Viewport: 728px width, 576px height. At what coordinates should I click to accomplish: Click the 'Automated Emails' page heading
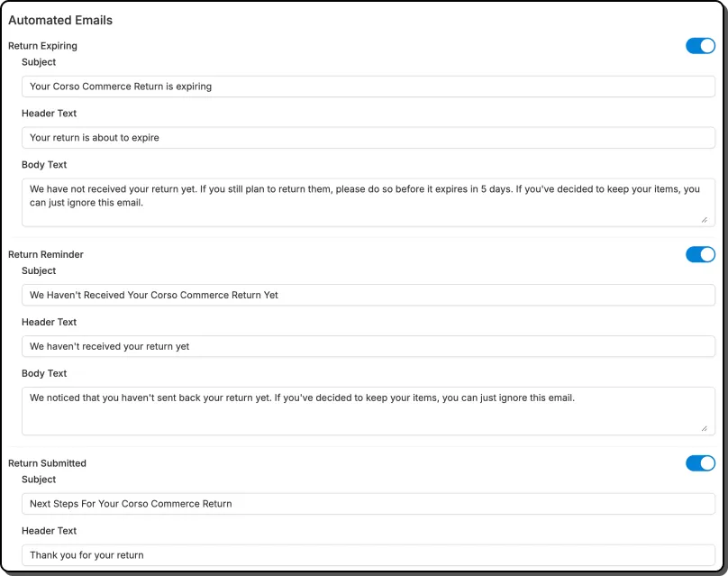tap(60, 20)
